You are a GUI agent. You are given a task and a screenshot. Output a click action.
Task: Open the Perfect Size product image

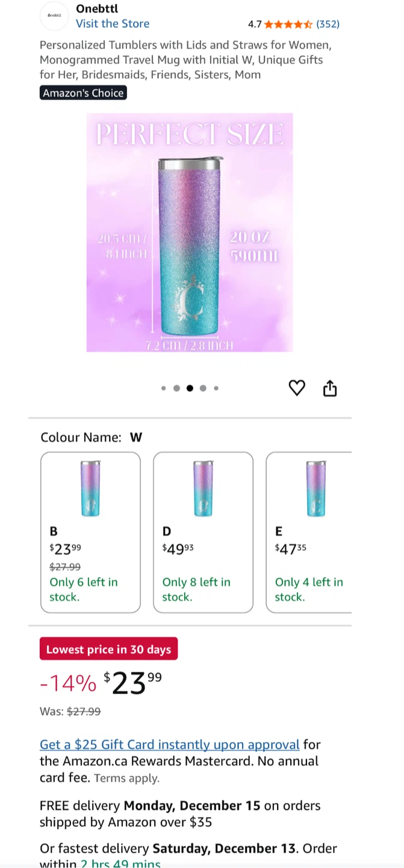(x=190, y=233)
